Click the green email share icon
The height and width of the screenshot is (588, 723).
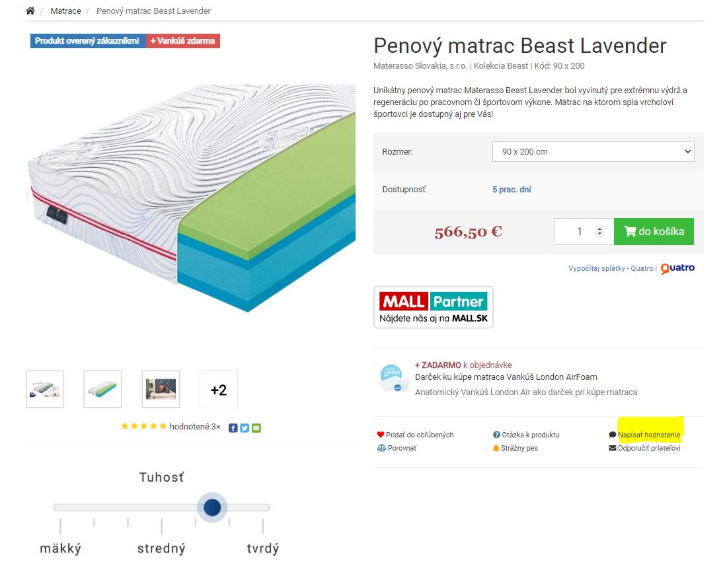click(x=256, y=428)
